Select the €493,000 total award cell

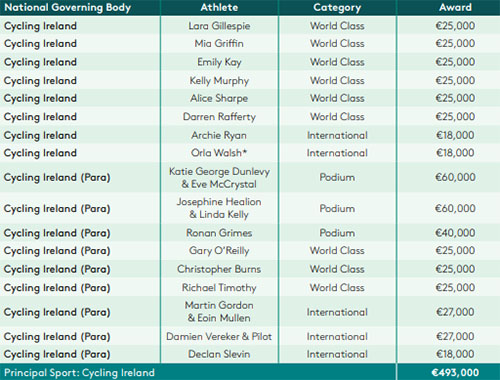[x=455, y=373]
